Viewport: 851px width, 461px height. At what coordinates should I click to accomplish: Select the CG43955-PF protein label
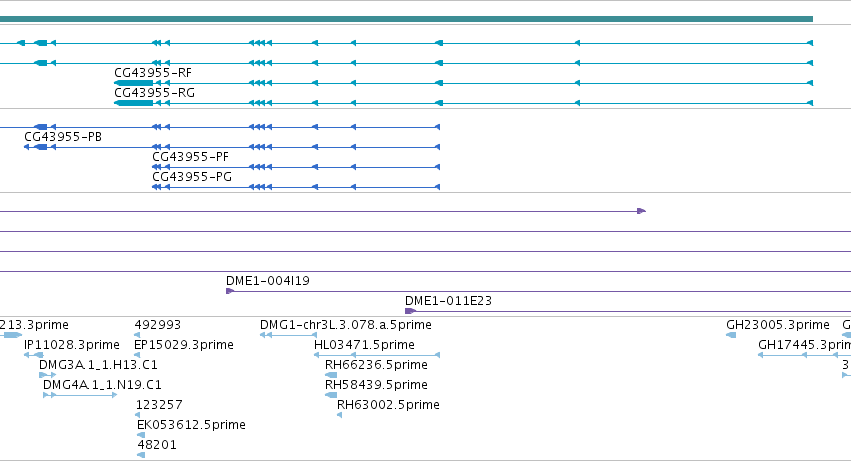(190, 157)
